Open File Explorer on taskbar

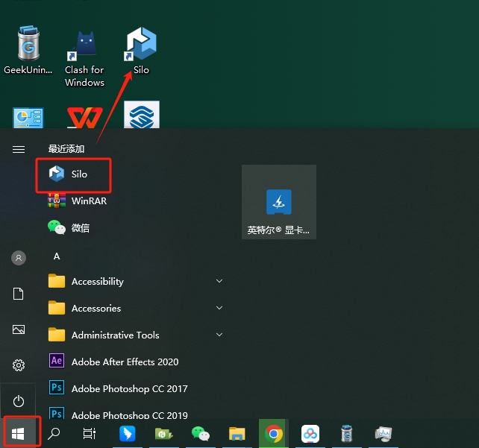click(237, 434)
